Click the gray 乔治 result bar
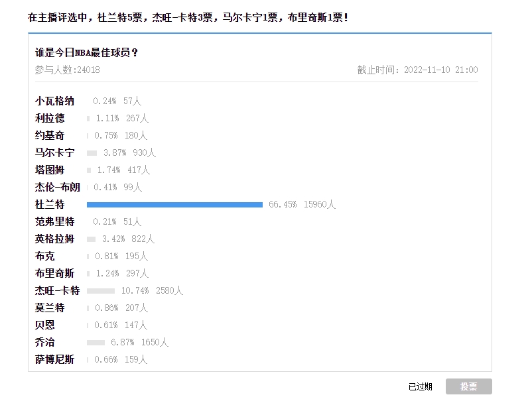The height and width of the screenshot is (407, 532). tap(96, 343)
